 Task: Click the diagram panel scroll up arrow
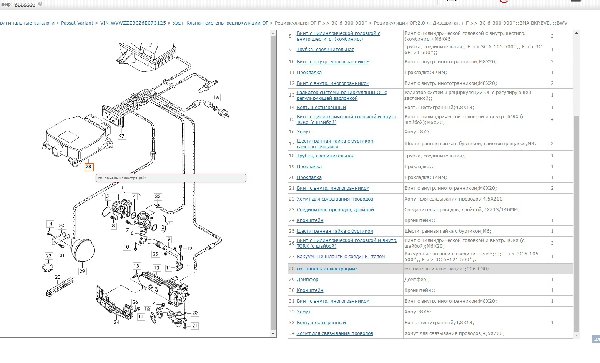pyautogui.click(x=273, y=34)
